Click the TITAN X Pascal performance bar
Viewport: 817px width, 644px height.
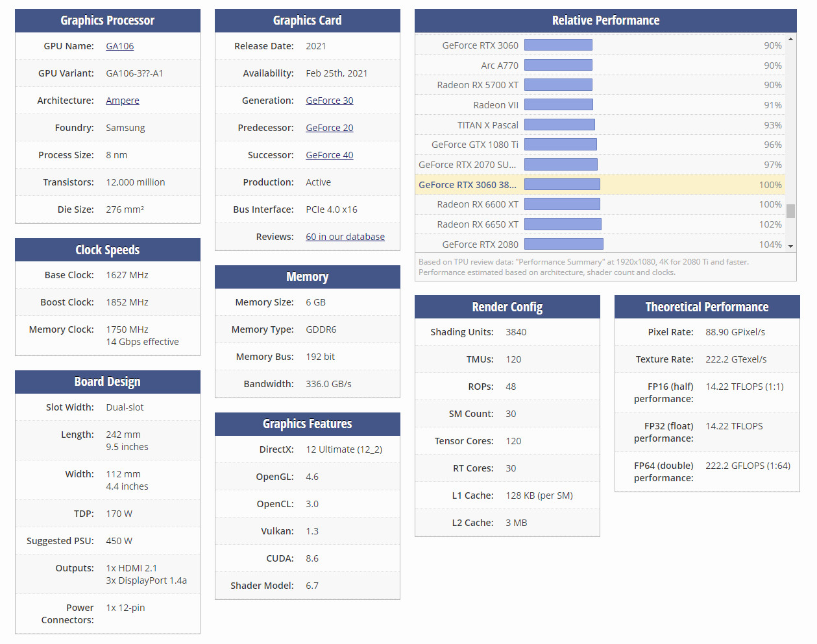tap(559, 125)
